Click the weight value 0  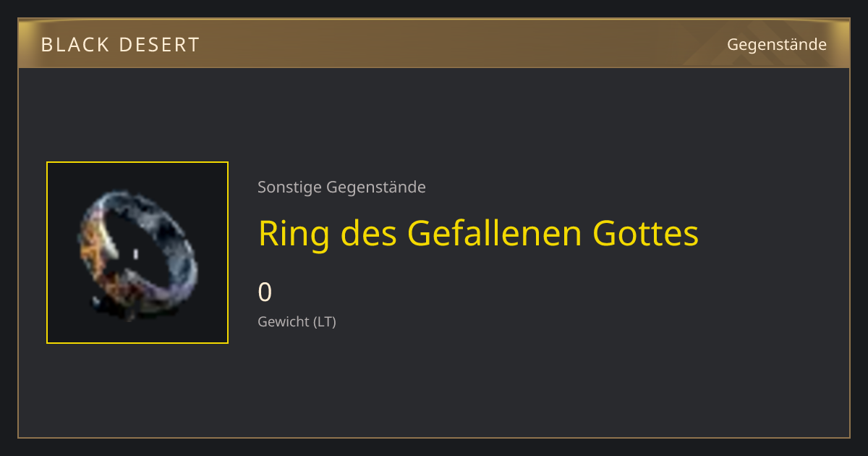point(265,292)
